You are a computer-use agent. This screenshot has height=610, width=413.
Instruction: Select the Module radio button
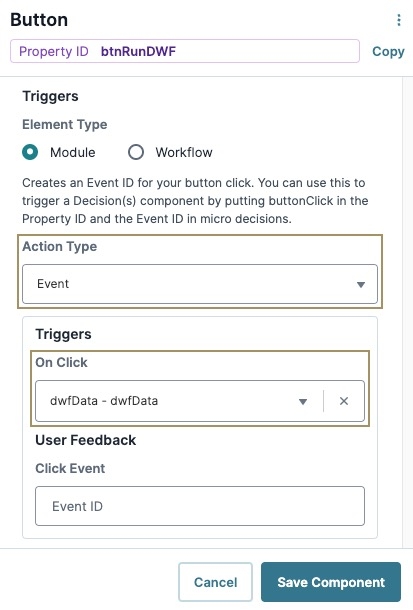30,152
